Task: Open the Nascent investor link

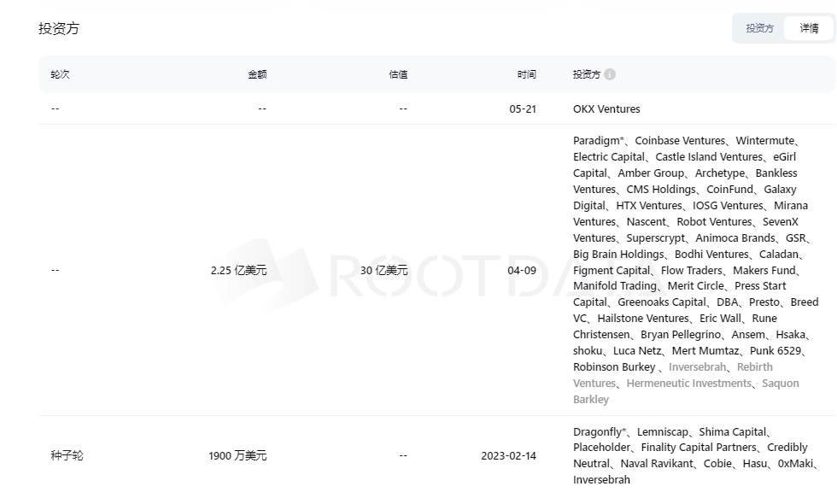Action: click(646, 221)
